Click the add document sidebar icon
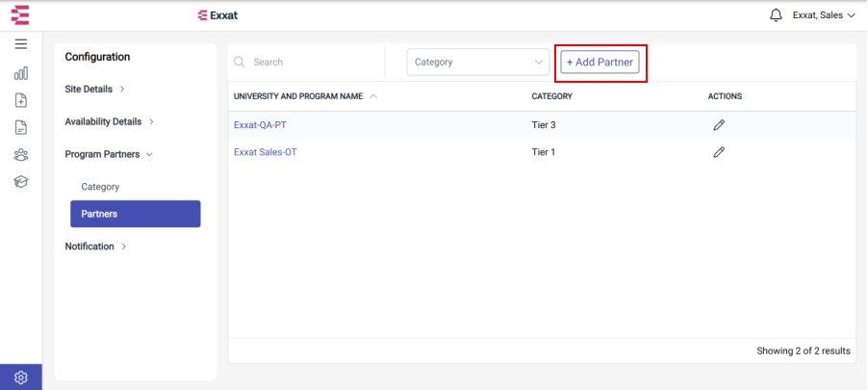868x390 pixels. 21,100
